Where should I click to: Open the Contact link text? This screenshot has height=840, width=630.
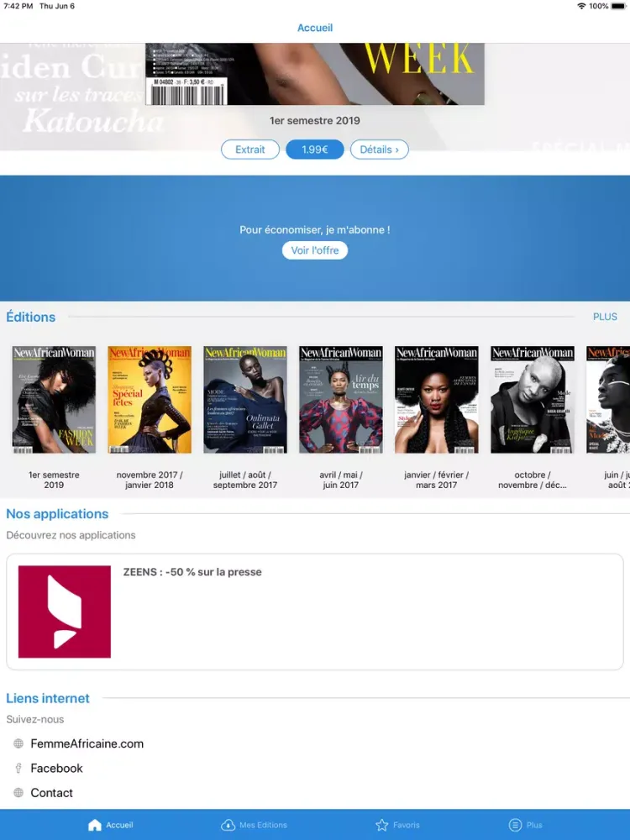[51, 793]
